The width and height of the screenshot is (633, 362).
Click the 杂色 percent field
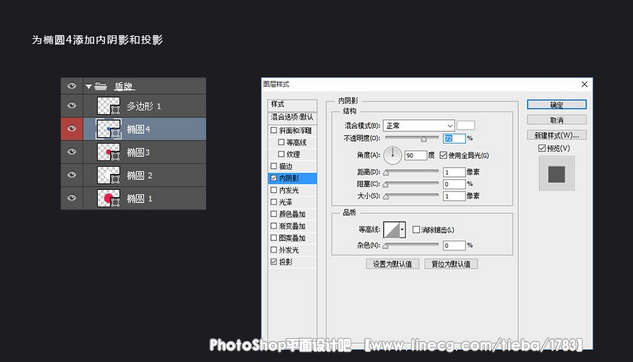click(454, 245)
